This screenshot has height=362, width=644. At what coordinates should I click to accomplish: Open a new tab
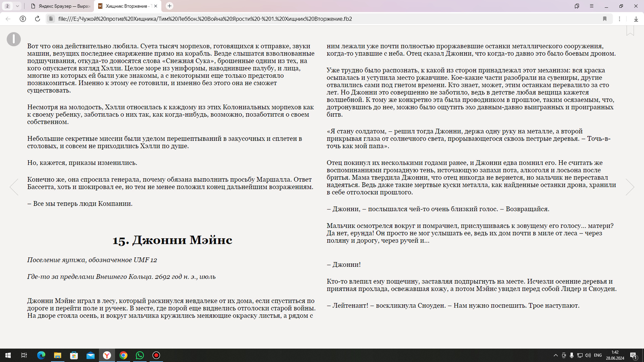tap(169, 6)
